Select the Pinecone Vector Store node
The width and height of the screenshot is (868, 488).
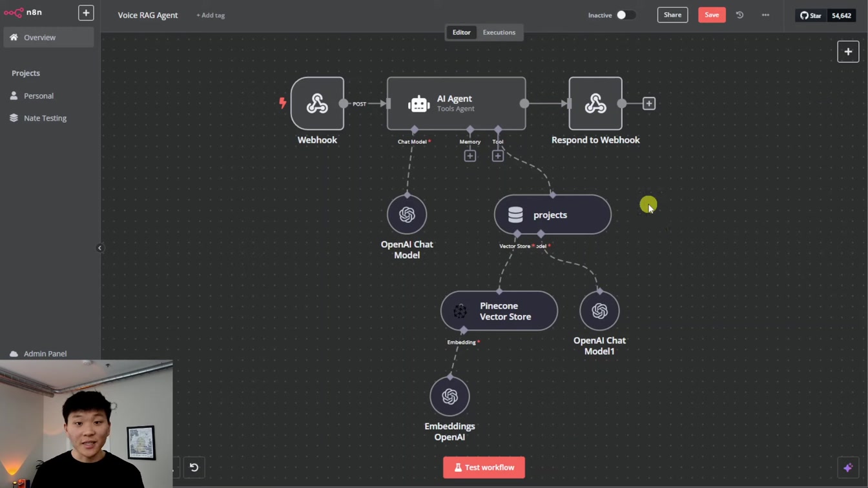click(499, 310)
